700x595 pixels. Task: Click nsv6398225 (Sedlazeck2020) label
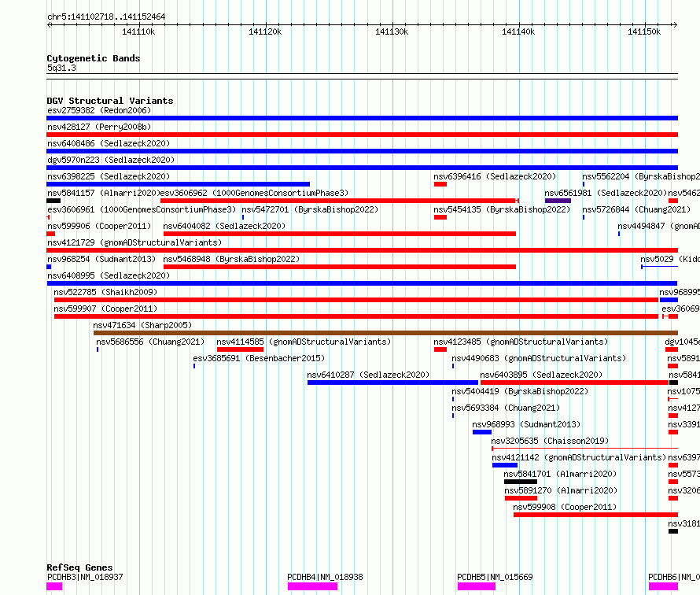(x=109, y=176)
